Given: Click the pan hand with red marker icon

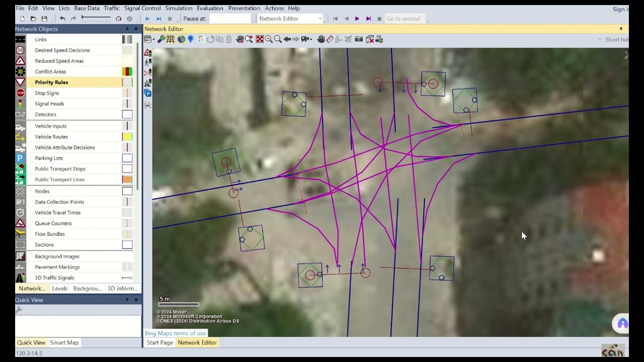Looking at the screenshot, I should (239, 39).
